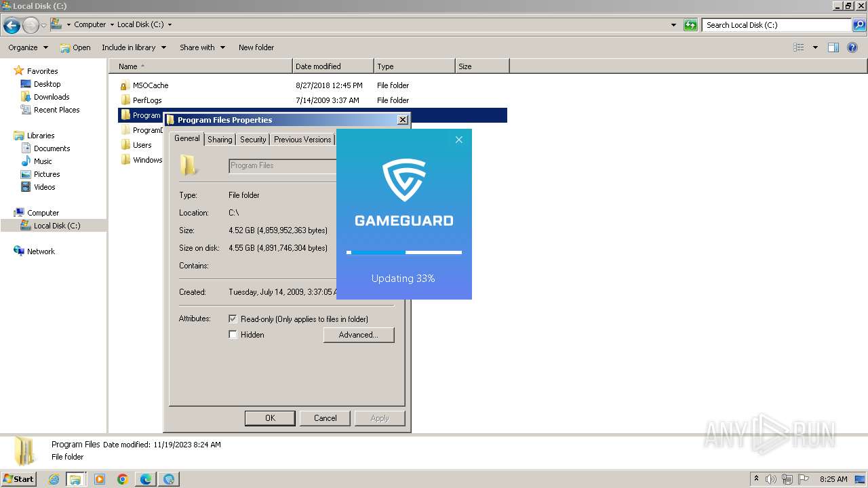Switch to the Previous Versions tab
The height and width of the screenshot is (488, 868).
pyautogui.click(x=302, y=140)
